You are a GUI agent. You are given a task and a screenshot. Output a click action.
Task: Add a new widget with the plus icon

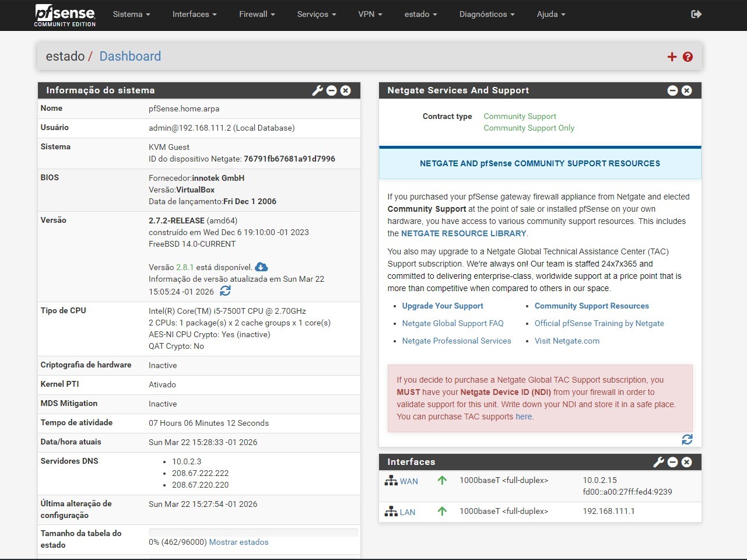[x=672, y=56]
